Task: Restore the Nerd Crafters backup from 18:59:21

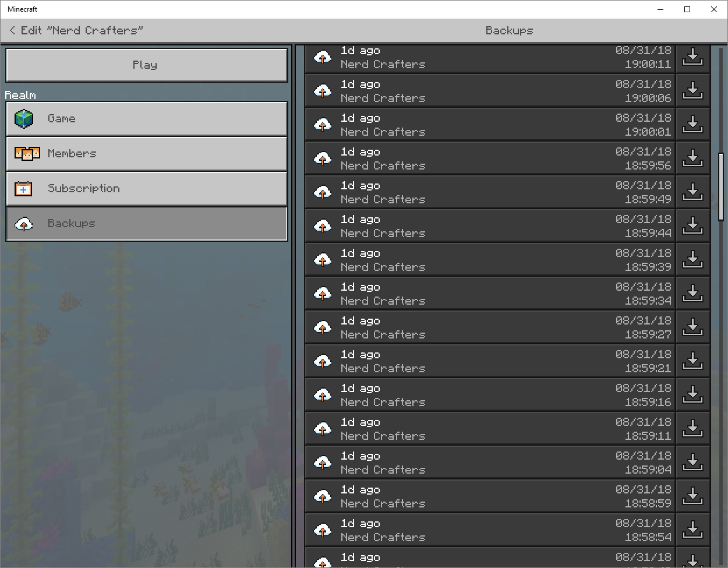Action: tap(490, 361)
